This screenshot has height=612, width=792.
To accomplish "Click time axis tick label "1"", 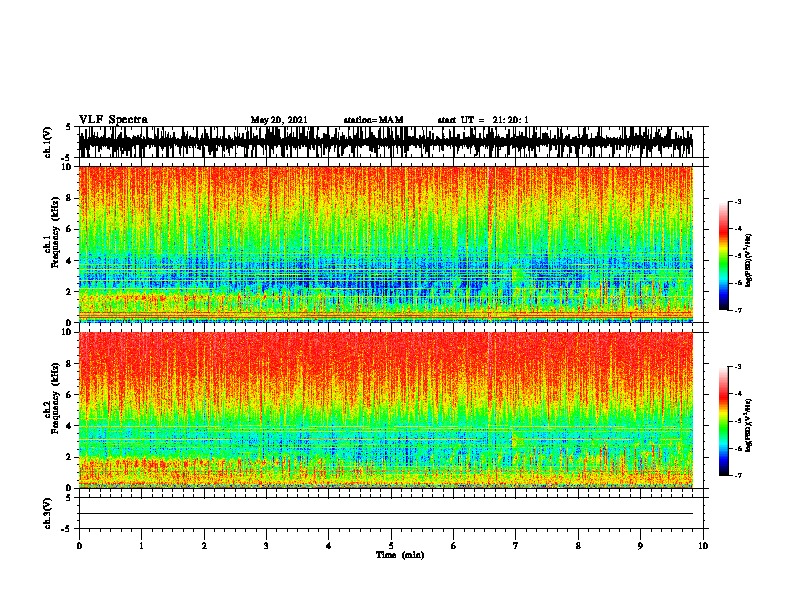I will click(141, 546).
